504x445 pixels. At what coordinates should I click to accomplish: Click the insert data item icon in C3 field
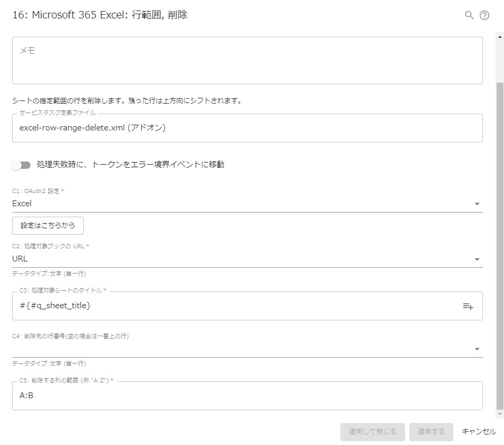click(469, 306)
